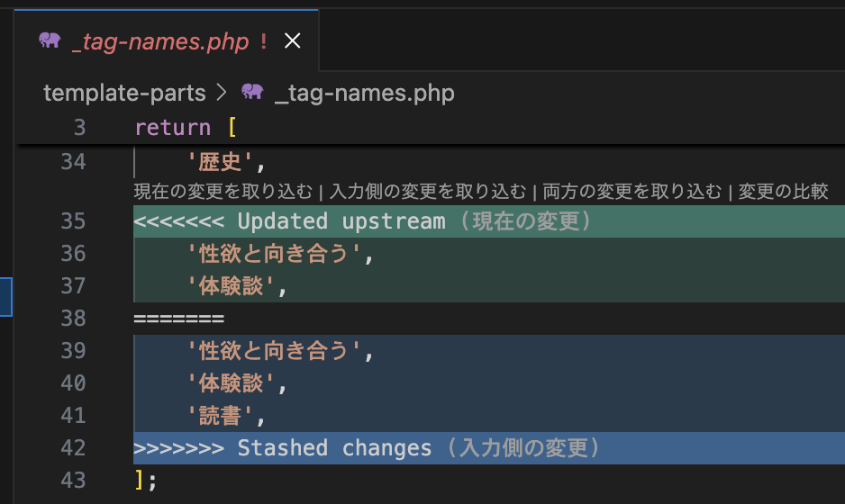
Task: Accept current change via 現在の変更を取り込む
Action: click(223, 191)
